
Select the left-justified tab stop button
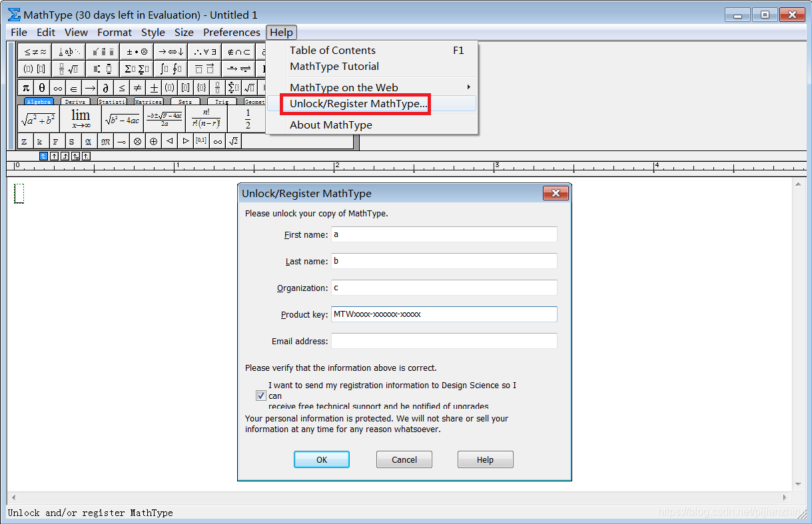[44, 156]
